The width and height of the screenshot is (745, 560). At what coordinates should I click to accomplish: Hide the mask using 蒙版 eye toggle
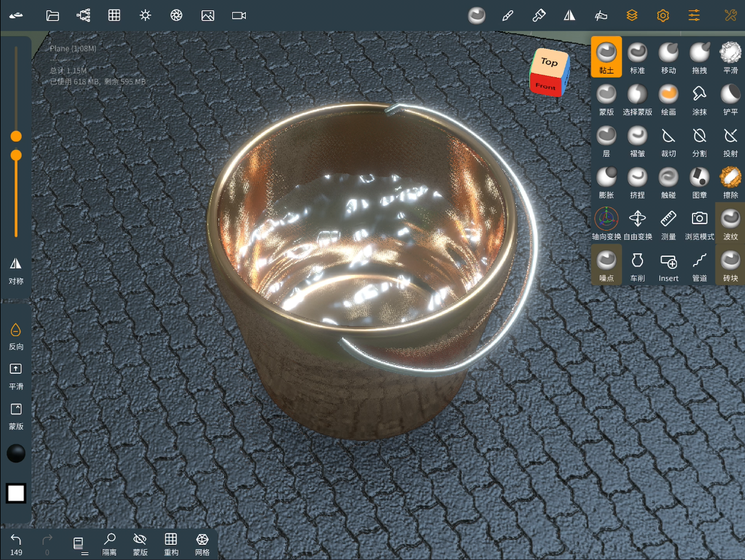[x=140, y=543]
